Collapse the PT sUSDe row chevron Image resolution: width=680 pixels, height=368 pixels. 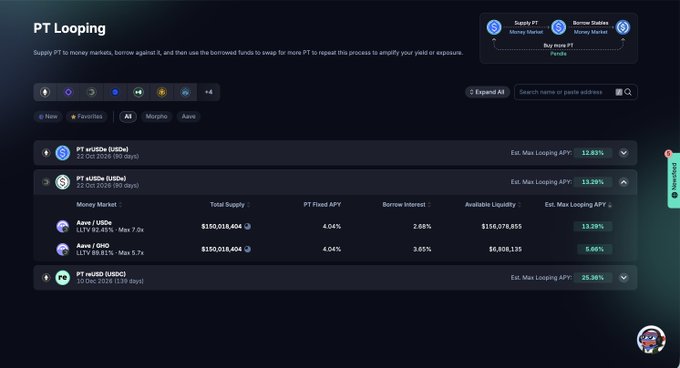(624, 182)
